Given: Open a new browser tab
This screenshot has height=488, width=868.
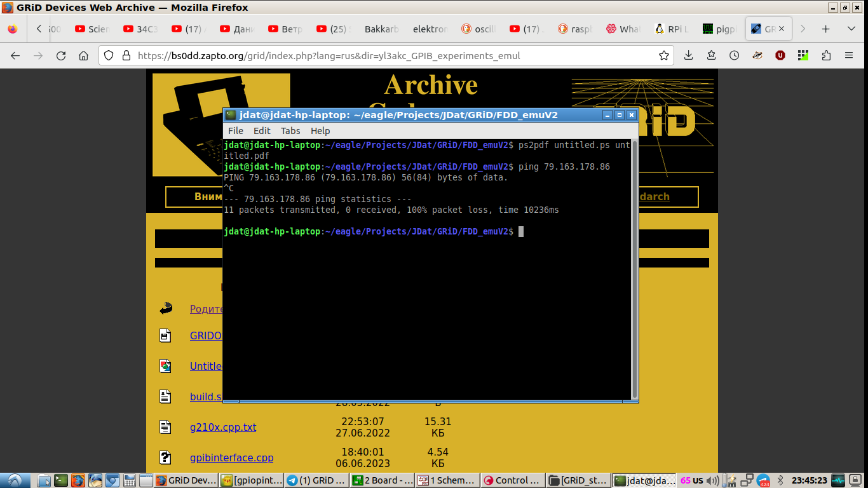Looking at the screenshot, I should pyautogui.click(x=825, y=29).
